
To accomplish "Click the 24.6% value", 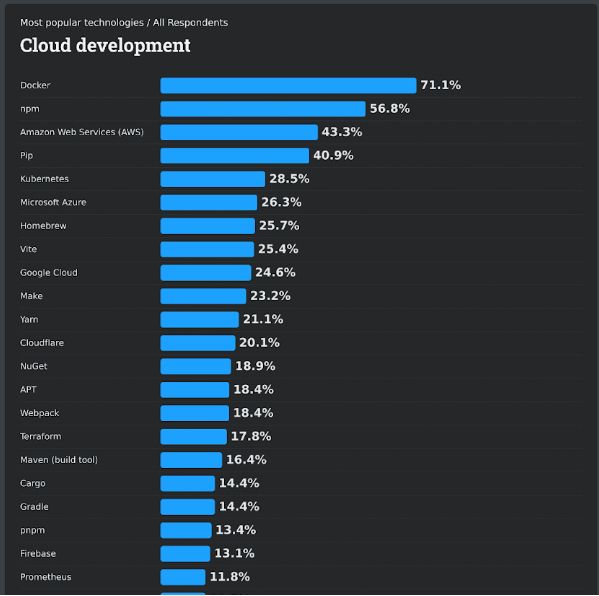I will pos(275,272).
